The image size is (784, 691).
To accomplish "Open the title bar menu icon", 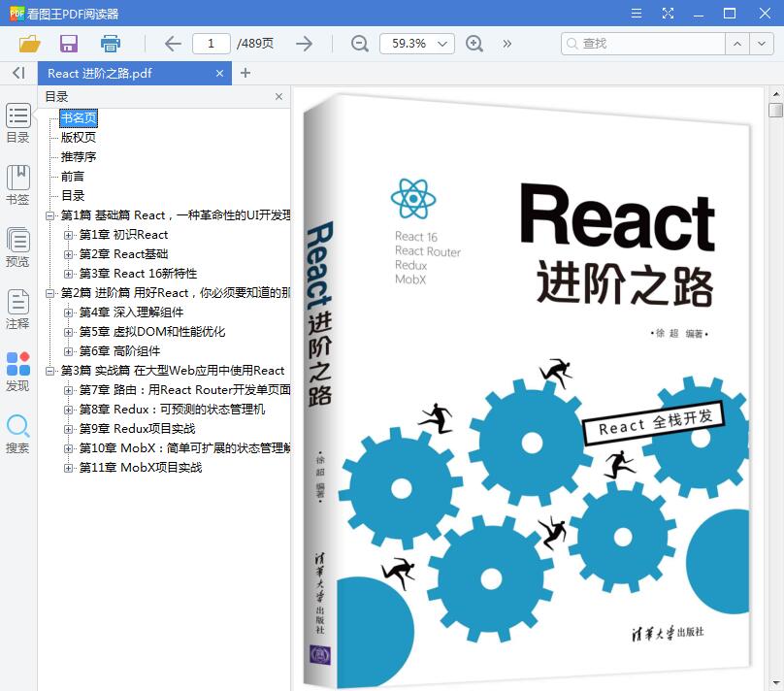I will (636, 13).
